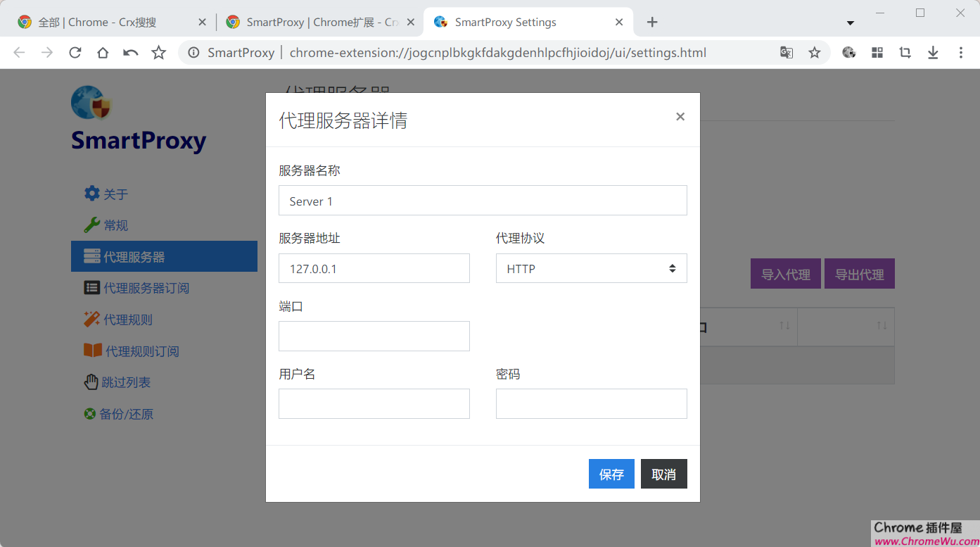The width and height of the screenshot is (980, 547).
Task: Click the 用户名 input field
Action: point(374,403)
